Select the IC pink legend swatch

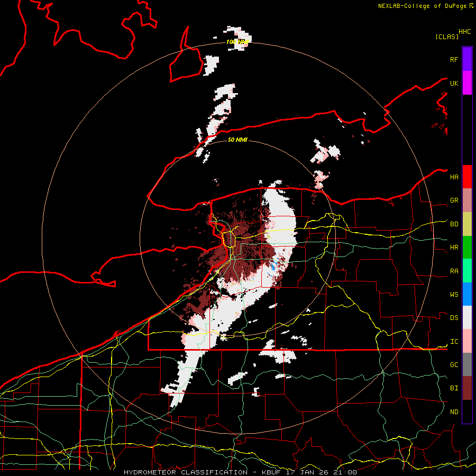coord(467,341)
